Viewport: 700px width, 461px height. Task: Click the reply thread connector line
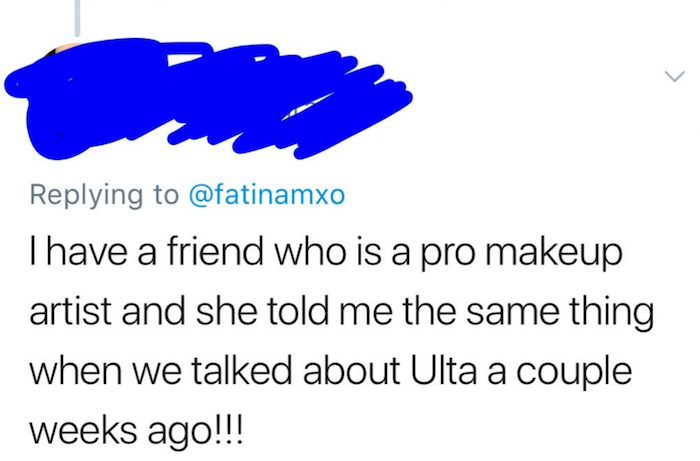pos(77,17)
